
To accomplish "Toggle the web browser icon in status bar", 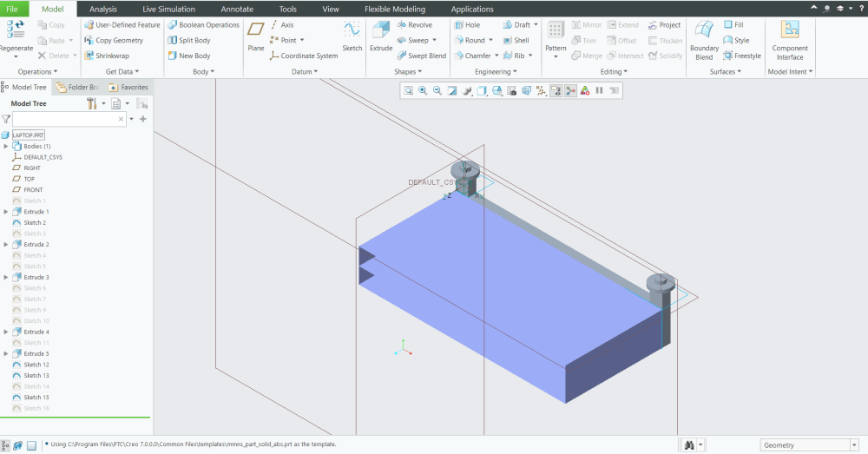I will coord(17,445).
